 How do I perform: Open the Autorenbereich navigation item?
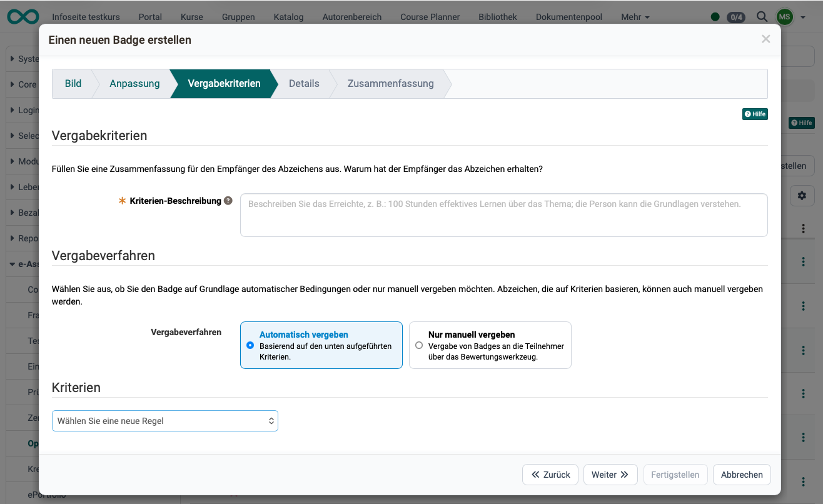(352, 17)
